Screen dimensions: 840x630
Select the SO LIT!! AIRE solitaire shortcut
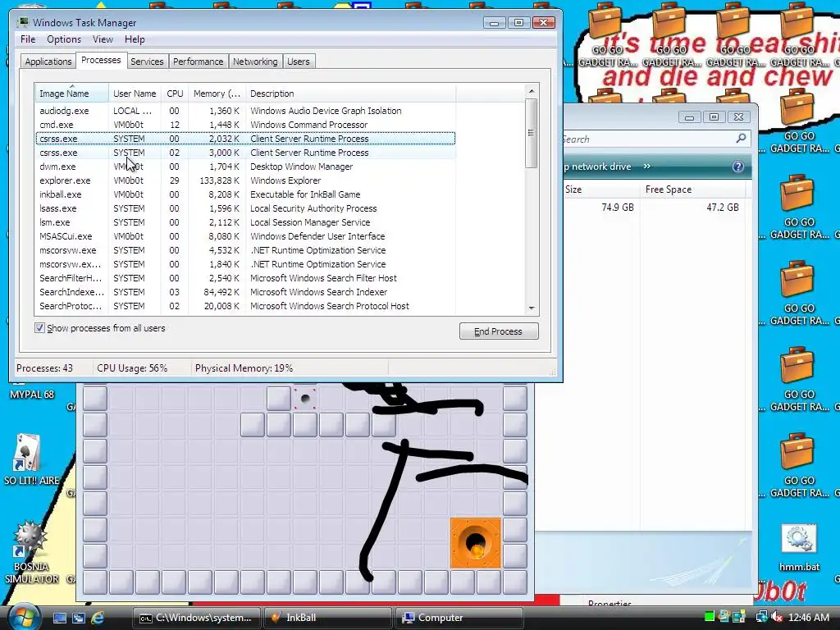tap(31, 459)
